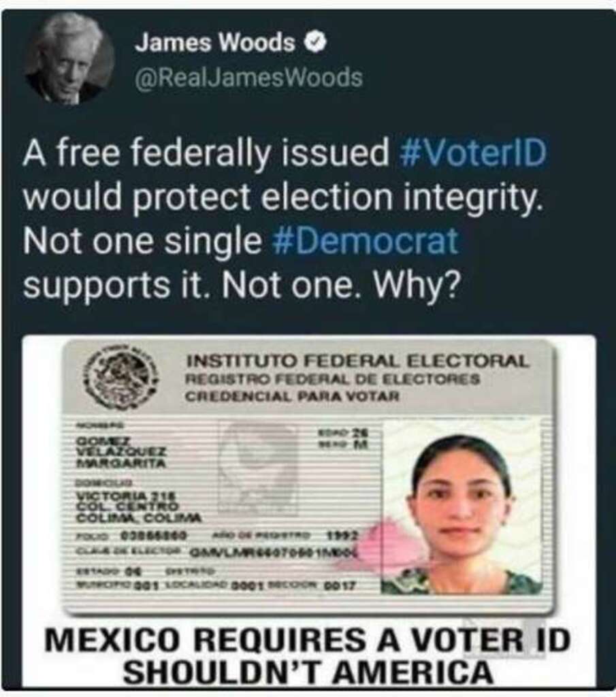Open James Woods' profile avatar photo
This screenshot has width=616, height=697.
(x=69, y=59)
